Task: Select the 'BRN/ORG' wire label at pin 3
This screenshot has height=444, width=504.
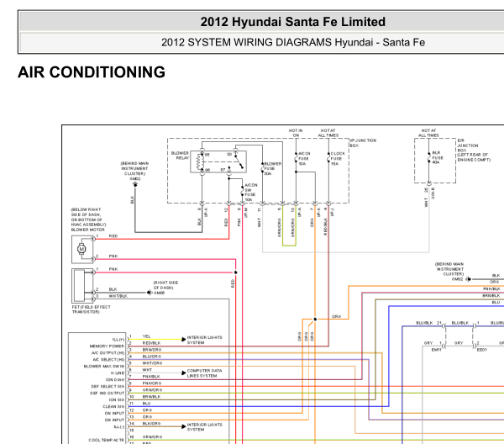Action: coord(152,350)
